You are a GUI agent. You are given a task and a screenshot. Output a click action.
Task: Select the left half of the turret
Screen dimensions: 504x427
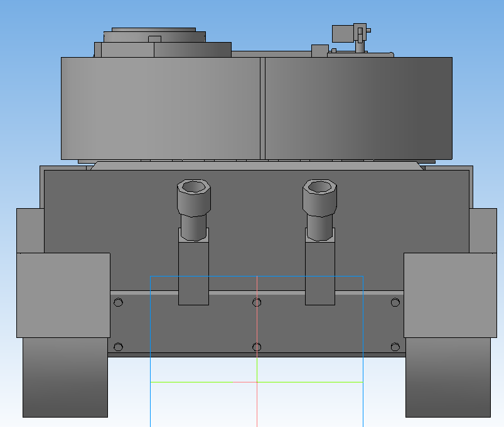click(161, 108)
